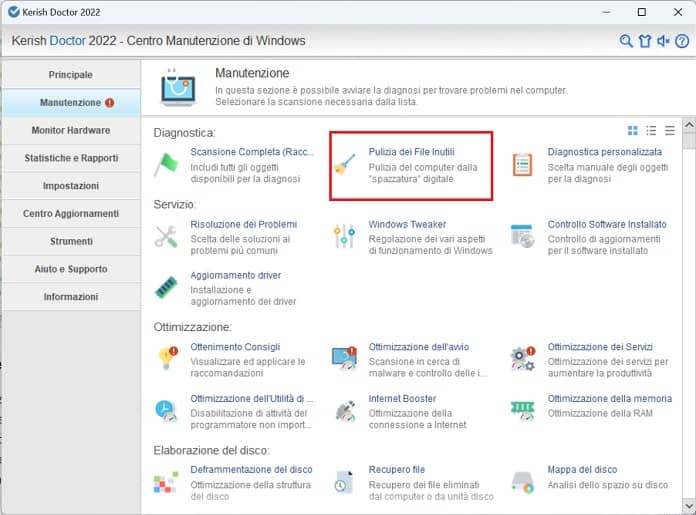Click the large Manutenzione stethoscope laptop icon

(178, 87)
